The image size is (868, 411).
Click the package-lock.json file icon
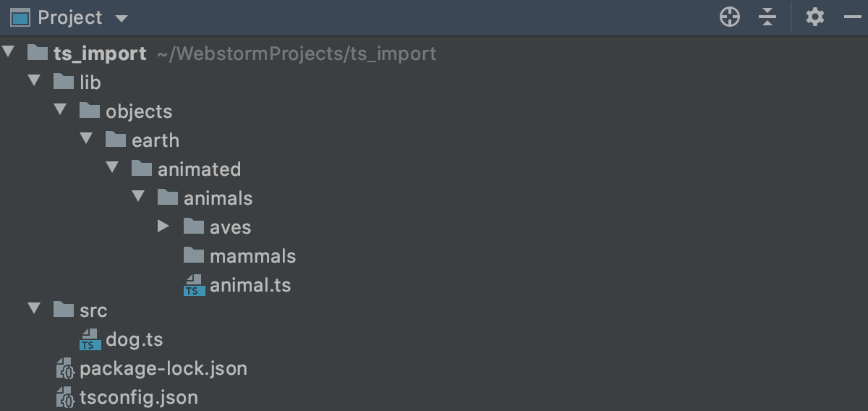pos(65,369)
